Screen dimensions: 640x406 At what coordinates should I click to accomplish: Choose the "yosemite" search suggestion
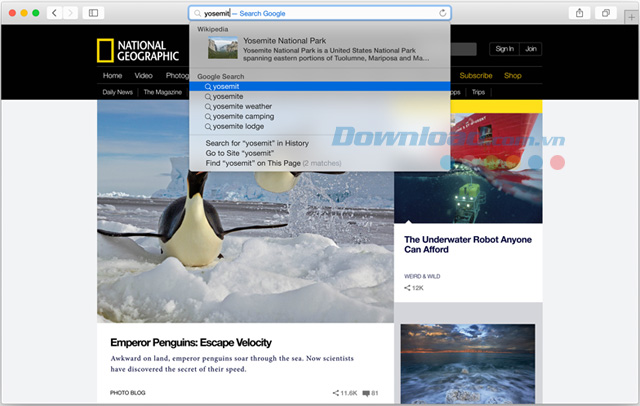click(320, 97)
